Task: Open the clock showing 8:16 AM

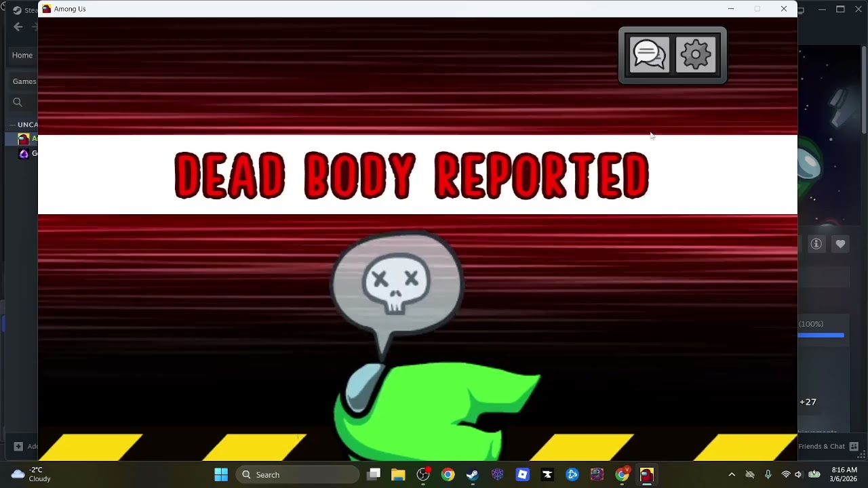Action: [844, 474]
